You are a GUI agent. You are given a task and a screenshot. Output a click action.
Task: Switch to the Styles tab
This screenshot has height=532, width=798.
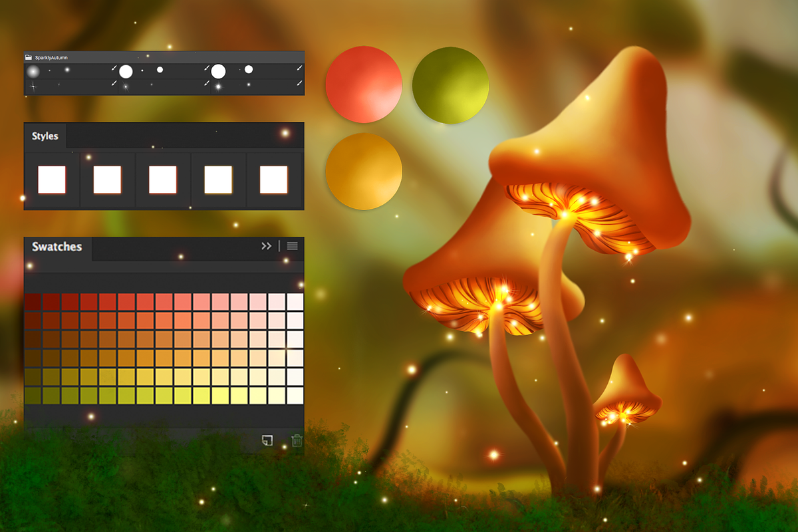coord(44,136)
